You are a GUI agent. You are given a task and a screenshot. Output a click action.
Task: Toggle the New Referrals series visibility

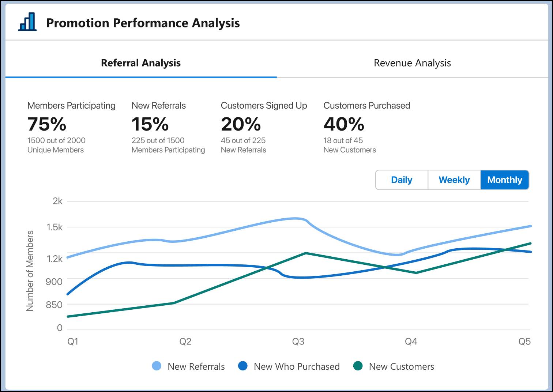pos(196,366)
